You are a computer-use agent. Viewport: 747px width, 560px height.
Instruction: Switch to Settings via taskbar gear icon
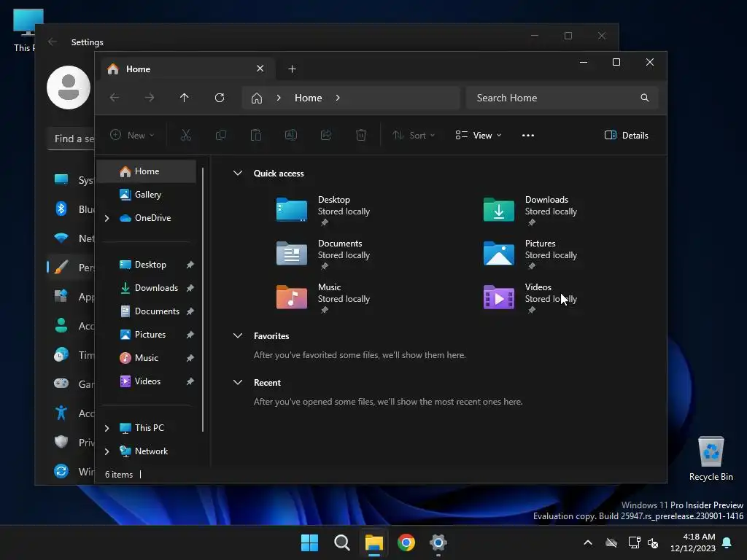438,542
